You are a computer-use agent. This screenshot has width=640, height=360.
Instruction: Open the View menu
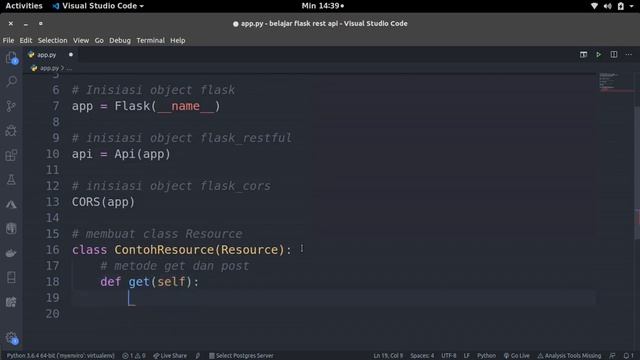[81, 40]
